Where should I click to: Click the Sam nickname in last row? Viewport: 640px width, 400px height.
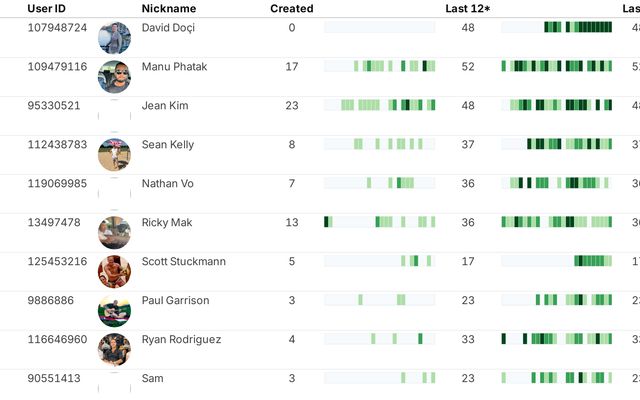click(x=152, y=378)
